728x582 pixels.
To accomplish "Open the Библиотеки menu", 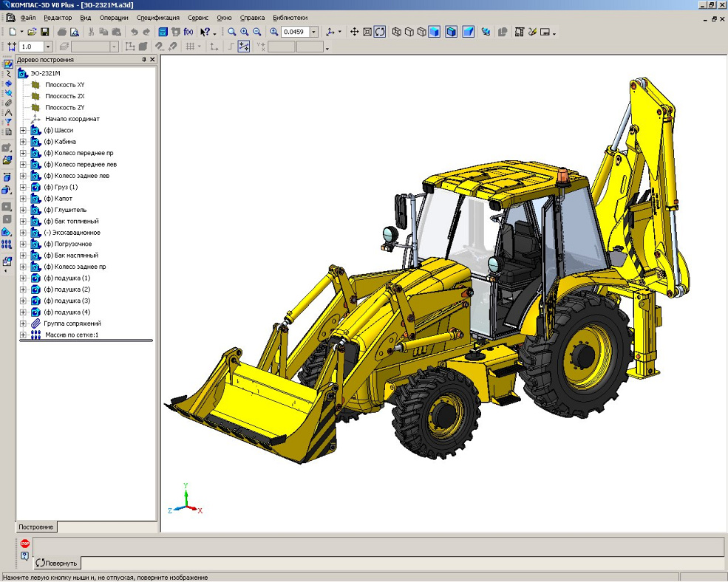I will click(290, 17).
